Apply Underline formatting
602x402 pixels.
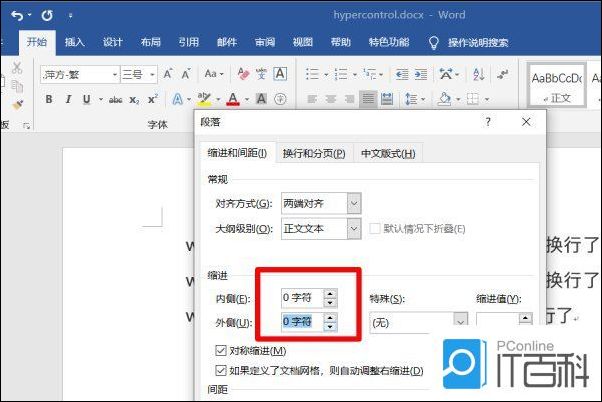pos(86,99)
